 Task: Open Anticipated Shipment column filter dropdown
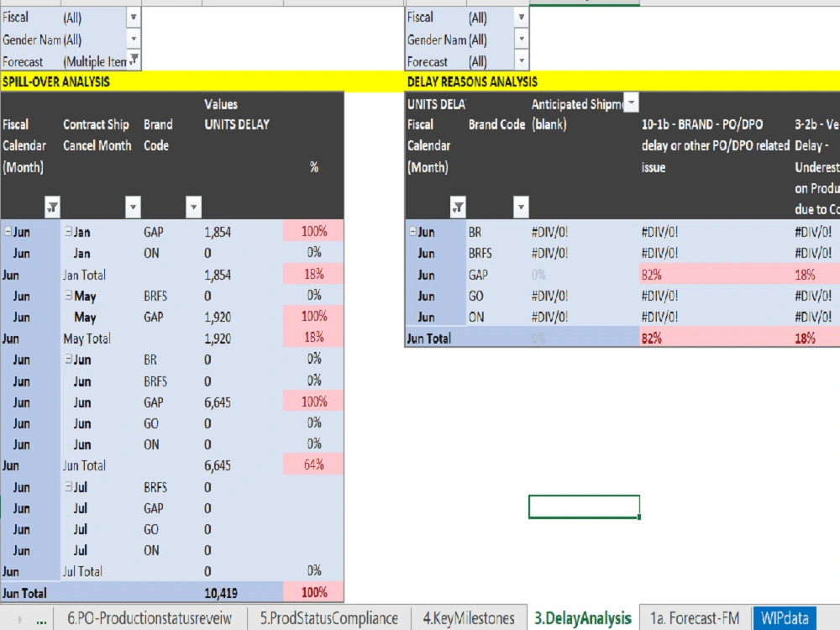tap(632, 102)
